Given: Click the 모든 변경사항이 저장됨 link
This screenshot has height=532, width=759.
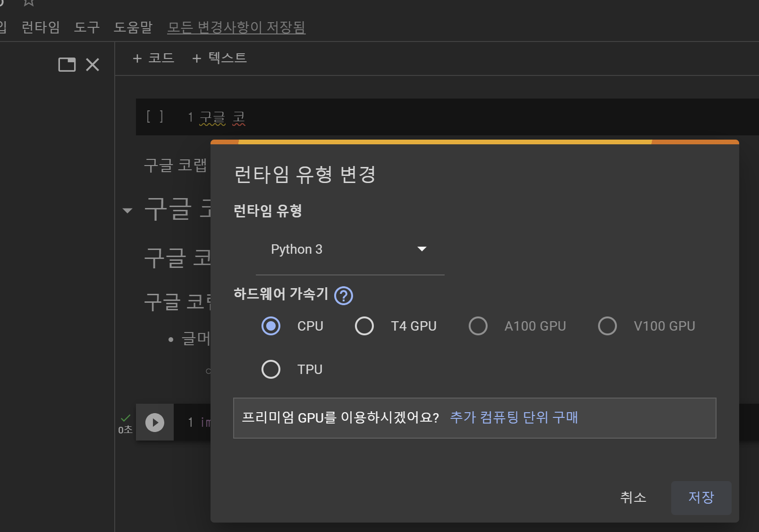Looking at the screenshot, I should [x=236, y=27].
